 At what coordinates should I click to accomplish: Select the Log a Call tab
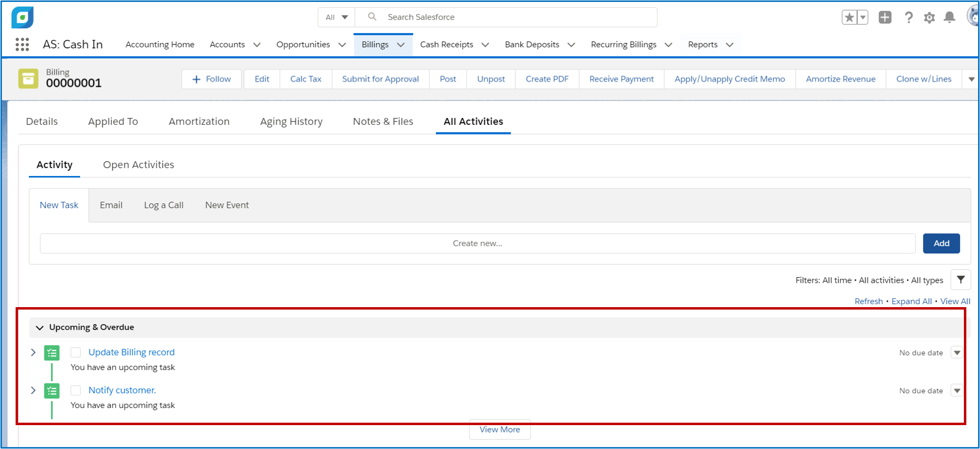[x=164, y=205]
